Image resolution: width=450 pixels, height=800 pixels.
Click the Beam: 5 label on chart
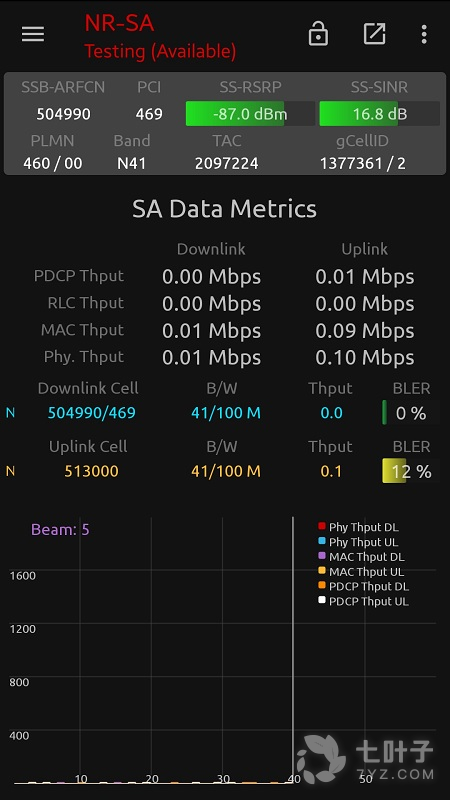pos(60,530)
